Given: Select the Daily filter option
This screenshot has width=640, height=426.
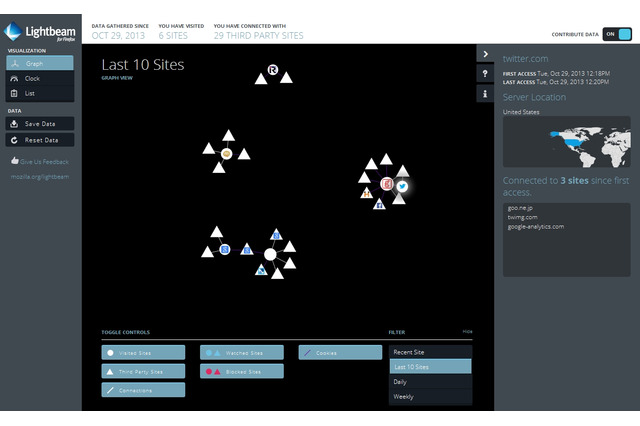Looking at the screenshot, I should coord(430,382).
